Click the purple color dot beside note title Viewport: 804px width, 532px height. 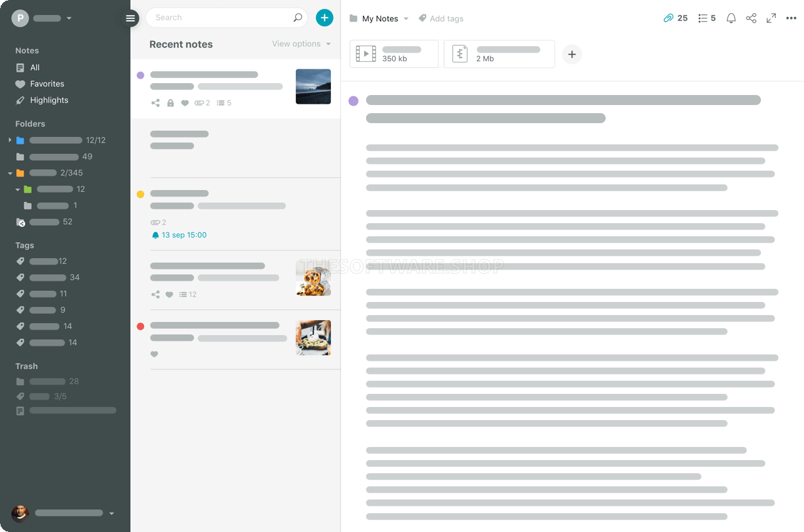[x=354, y=101]
